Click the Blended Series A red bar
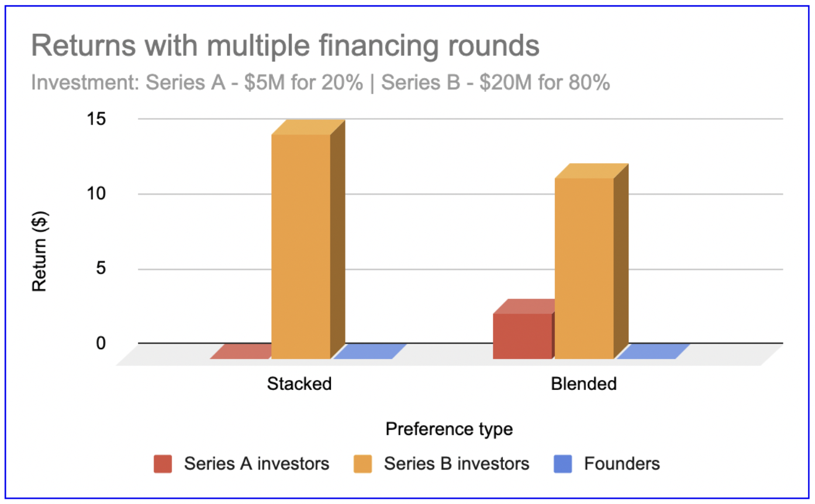Image resolution: width=815 pixels, height=504 pixels. tap(522, 336)
